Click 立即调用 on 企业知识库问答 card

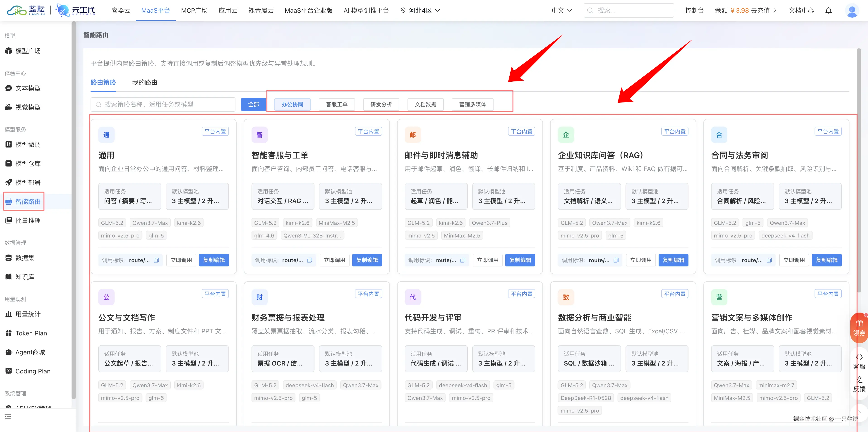[641, 260]
